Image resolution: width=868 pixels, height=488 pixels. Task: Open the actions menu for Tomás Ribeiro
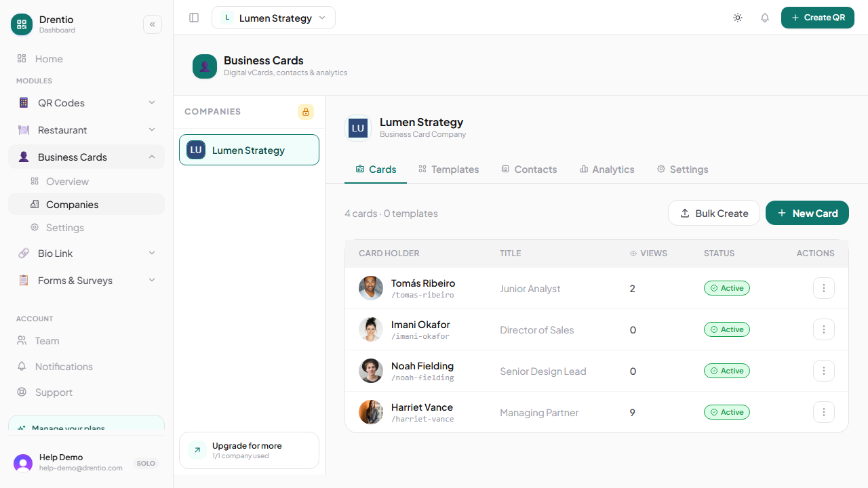824,288
